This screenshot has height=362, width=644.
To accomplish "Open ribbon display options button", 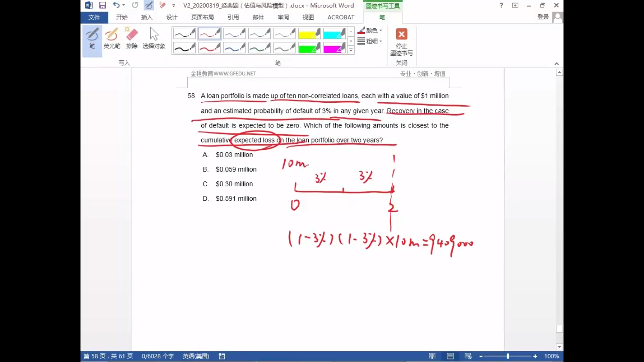I will tap(515, 5).
